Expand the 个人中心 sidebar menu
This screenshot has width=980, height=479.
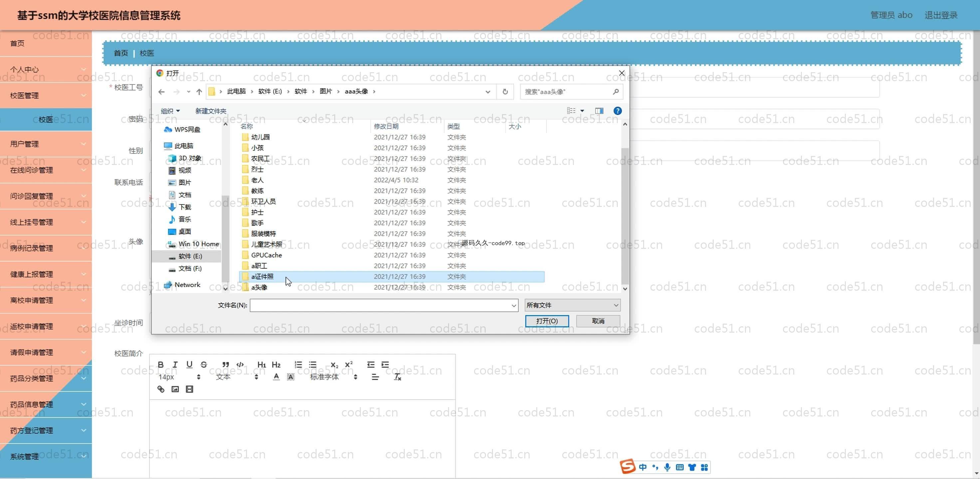pos(46,69)
